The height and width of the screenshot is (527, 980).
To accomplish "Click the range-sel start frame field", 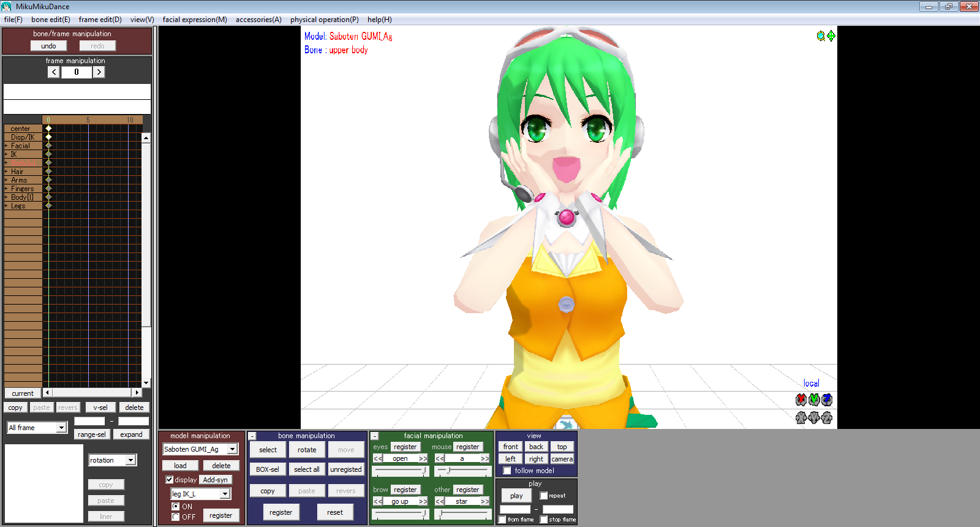I will point(89,421).
